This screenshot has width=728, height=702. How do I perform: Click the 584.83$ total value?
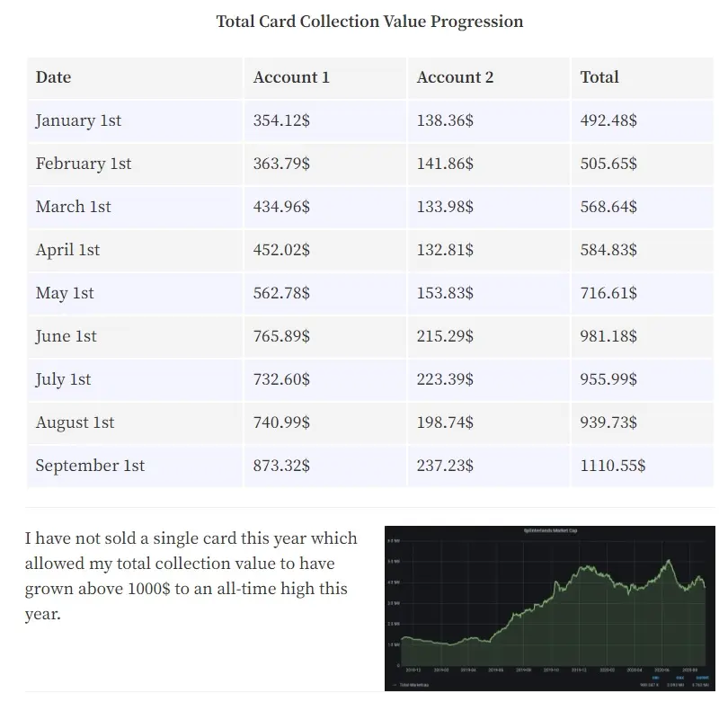click(x=608, y=250)
